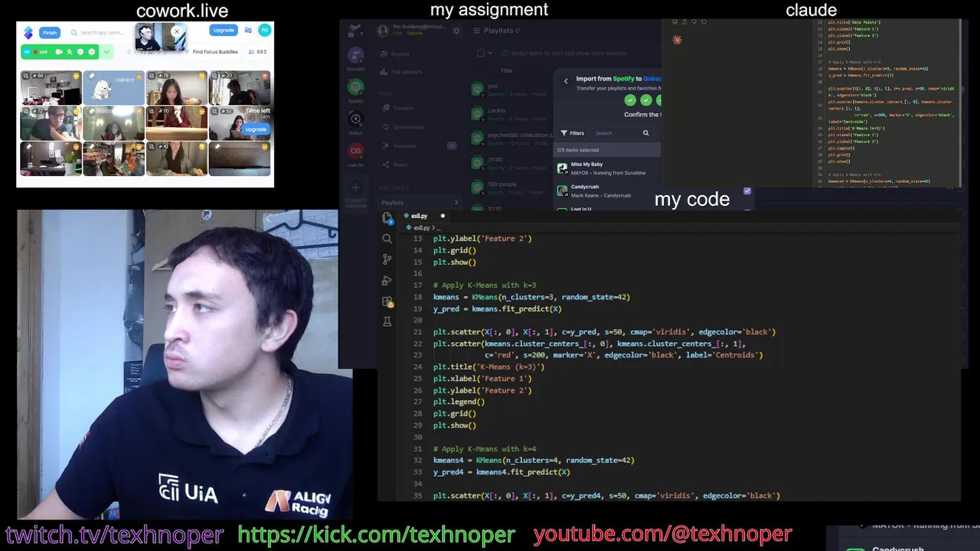Click the shield icon in green Live bar
This screenshot has height=551, width=980.
[80, 52]
